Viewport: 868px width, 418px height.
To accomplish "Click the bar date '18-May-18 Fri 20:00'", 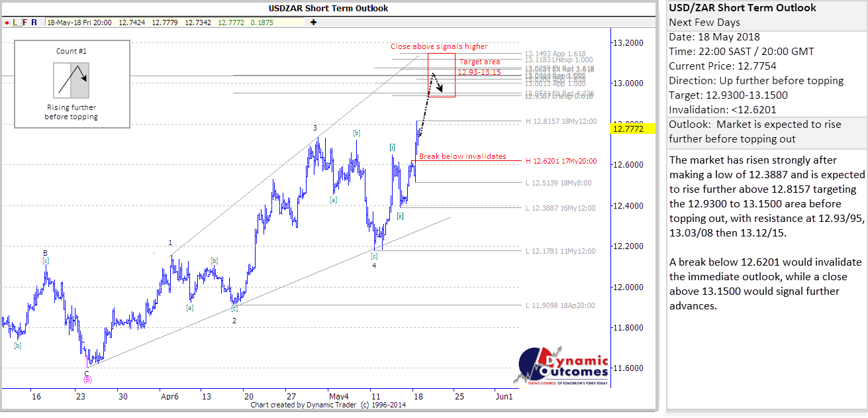I will point(79,22).
